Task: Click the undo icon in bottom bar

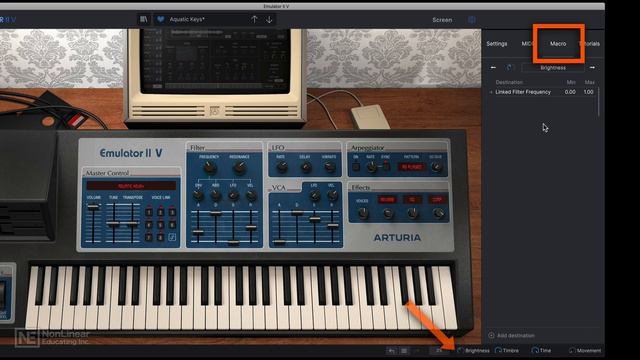Action: pos(391,351)
